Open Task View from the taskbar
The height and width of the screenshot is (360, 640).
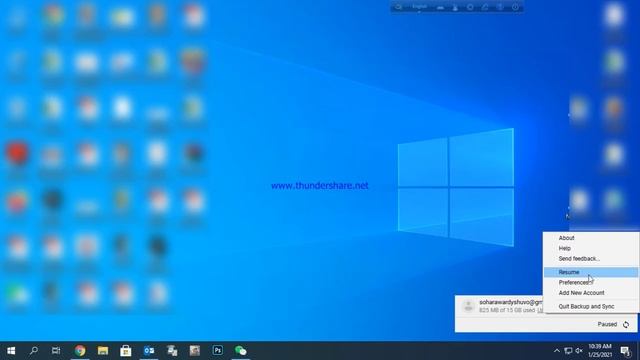coord(56,351)
